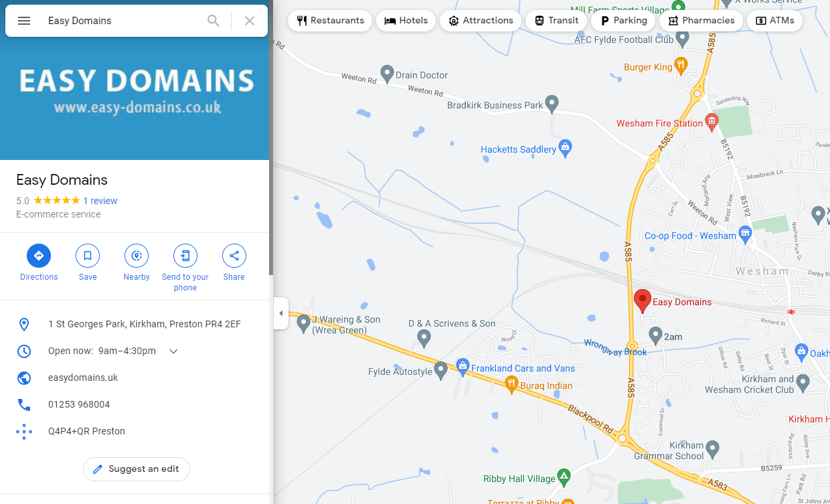Viewport: 830px width, 504px height.
Task: Select the red Easy Domains map pin
Action: click(x=643, y=301)
